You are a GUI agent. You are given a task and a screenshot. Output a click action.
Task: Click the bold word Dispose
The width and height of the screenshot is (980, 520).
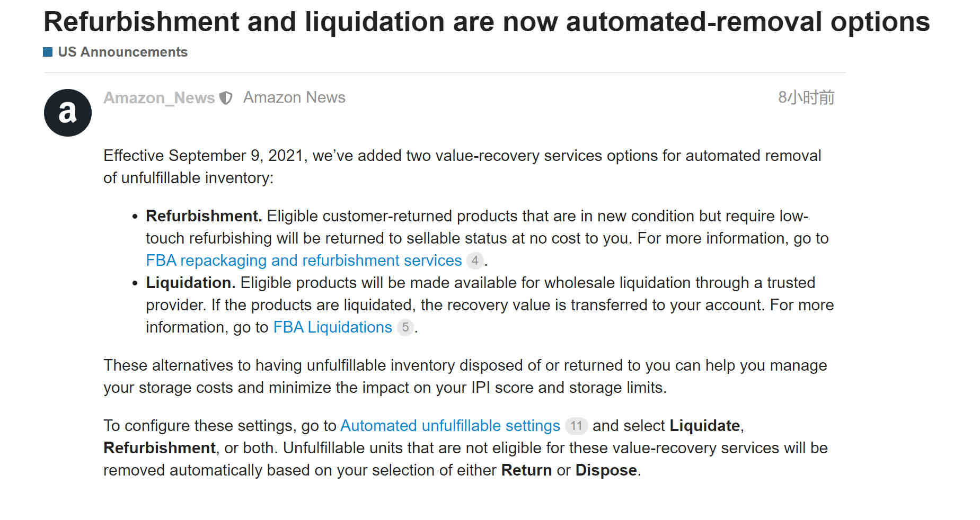coord(606,470)
